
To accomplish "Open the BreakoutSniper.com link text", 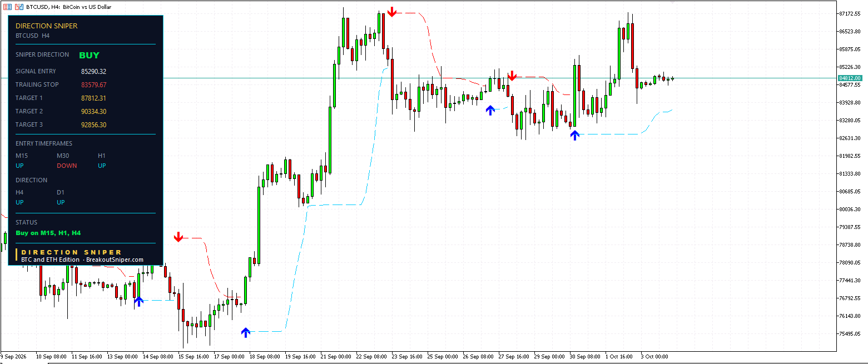I will 115,260.
